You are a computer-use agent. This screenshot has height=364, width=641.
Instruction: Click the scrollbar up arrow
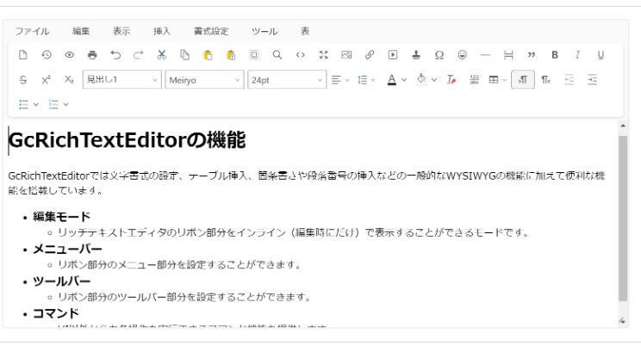click(x=623, y=126)
